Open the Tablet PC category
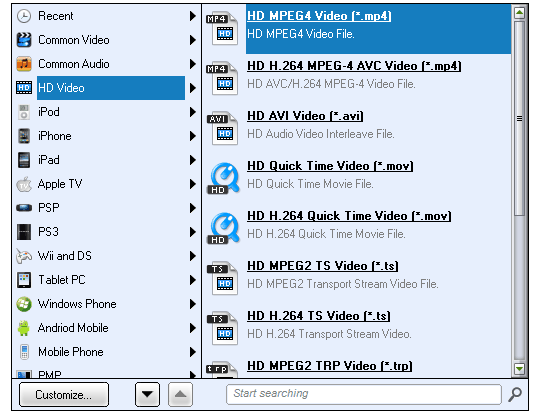The width and height of the screenshot is (544, 417). click(x=106, y=280)
